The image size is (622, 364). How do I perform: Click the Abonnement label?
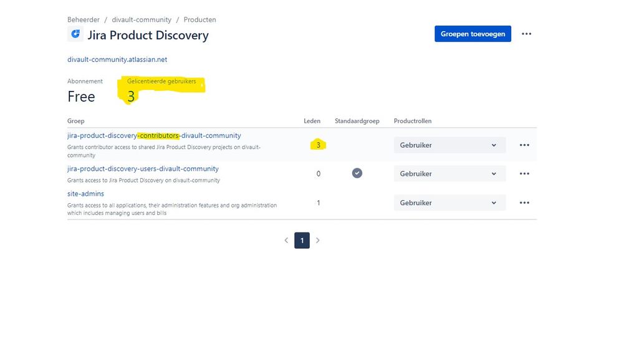click(x=85, y=81)
